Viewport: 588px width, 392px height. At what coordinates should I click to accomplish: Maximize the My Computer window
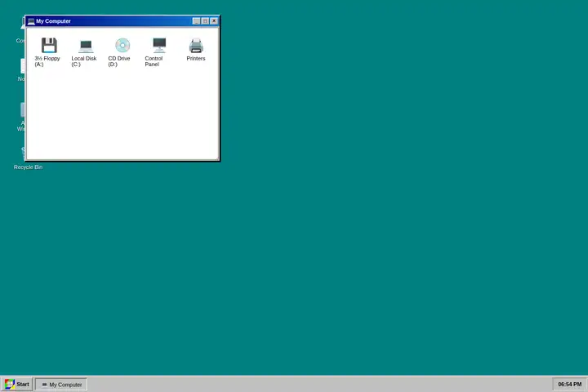(x=205, y=21)
